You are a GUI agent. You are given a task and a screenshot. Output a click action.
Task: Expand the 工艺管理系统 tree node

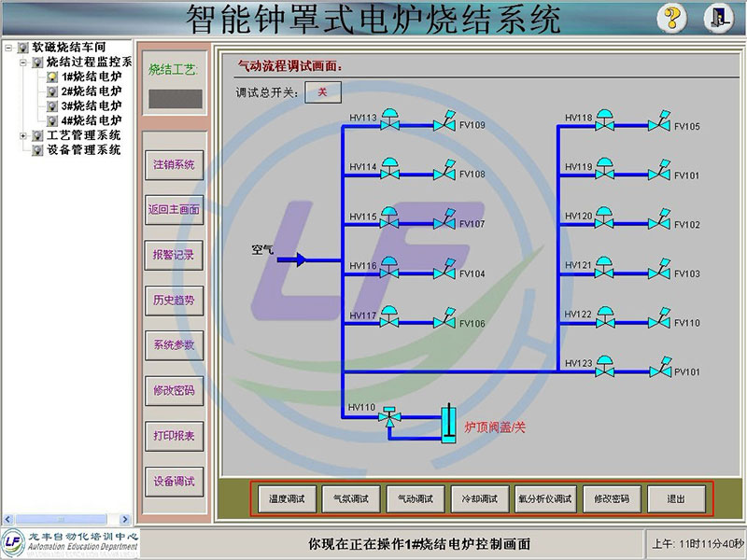click(x=23, y=135)
